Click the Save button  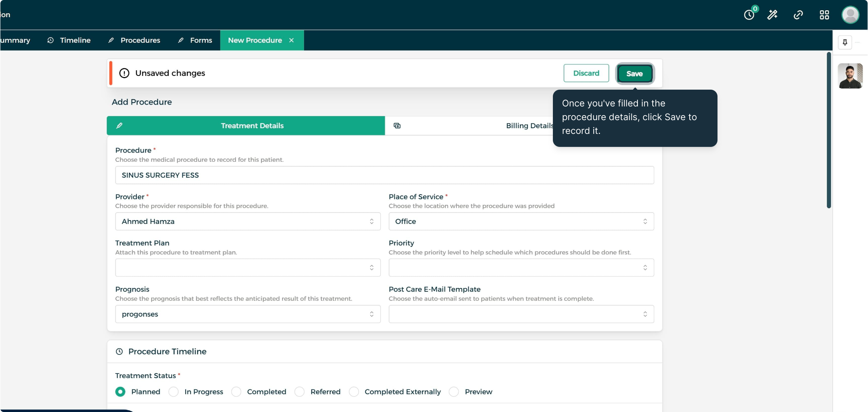[x=634, y=73]
